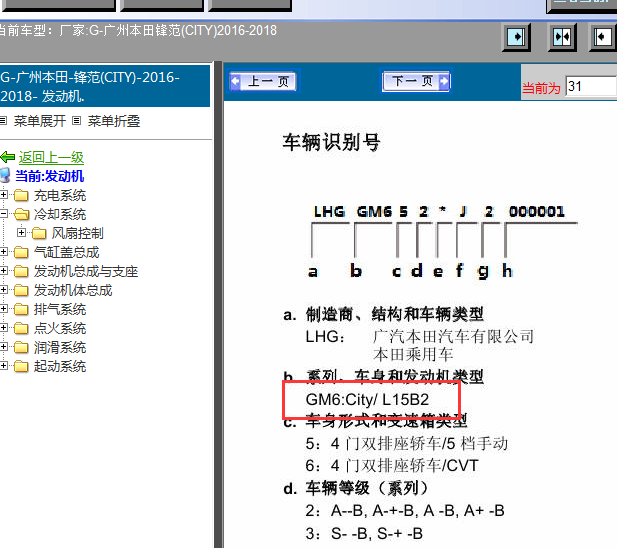
Task: Click the VIN sample LHG GM6 diagram
Action: [x=443, y=241]
